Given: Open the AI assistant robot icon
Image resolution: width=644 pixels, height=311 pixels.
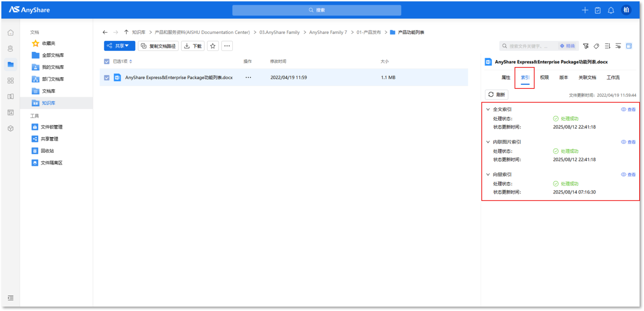Looking at the screenshot, I should click(10, 49).
